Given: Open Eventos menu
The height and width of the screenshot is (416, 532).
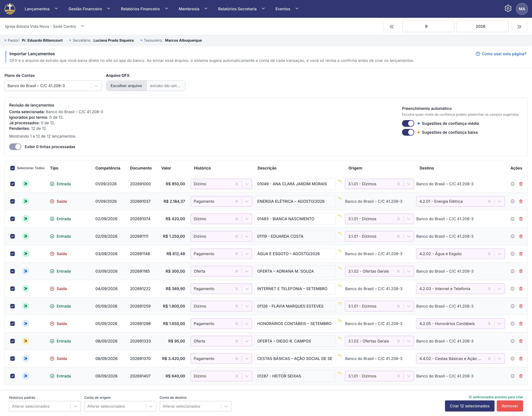Looking at the screenshot, I should (287, 9).
